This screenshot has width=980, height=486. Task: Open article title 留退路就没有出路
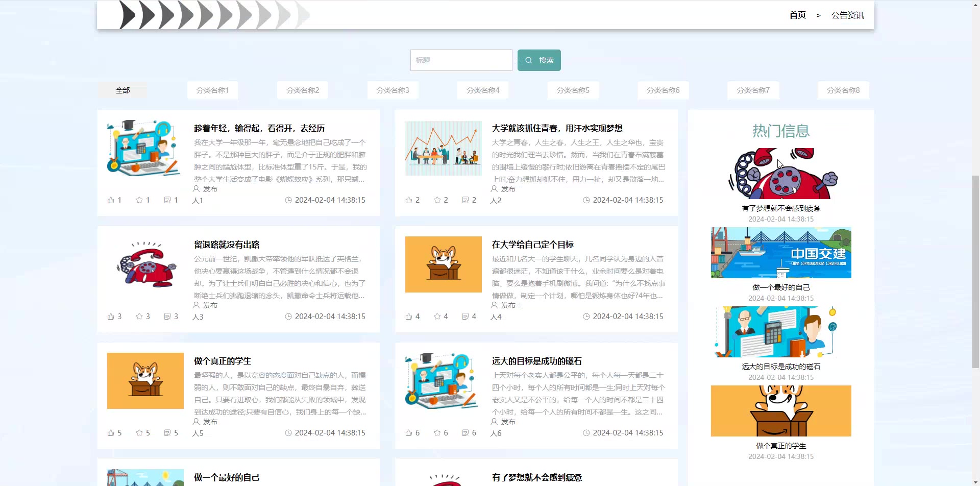tap(227, 245)
